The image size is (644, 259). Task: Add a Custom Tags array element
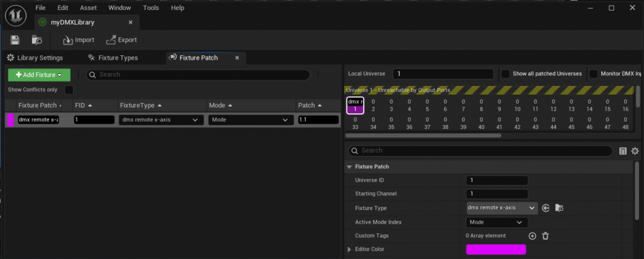coord(532,236)
